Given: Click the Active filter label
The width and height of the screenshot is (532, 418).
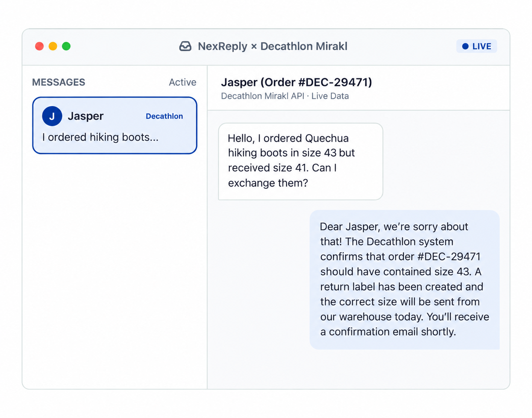Looking at the screenshot, I should (x=182, y=82).
